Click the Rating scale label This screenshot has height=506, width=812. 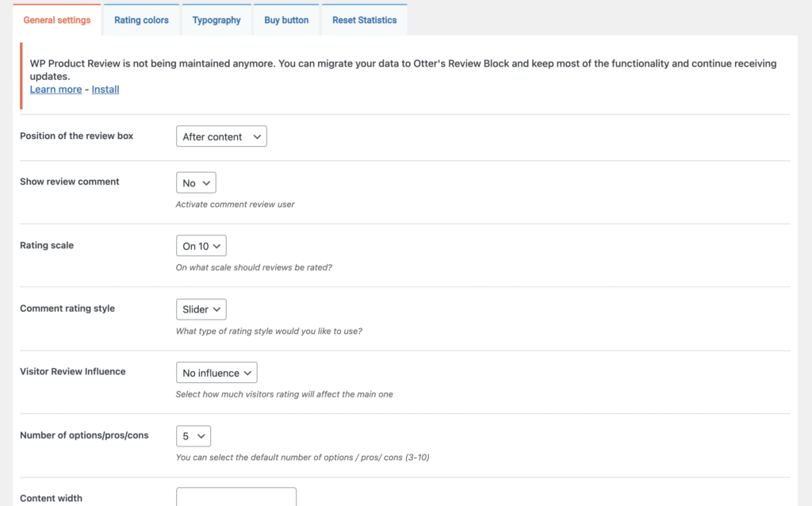[47, 245]
